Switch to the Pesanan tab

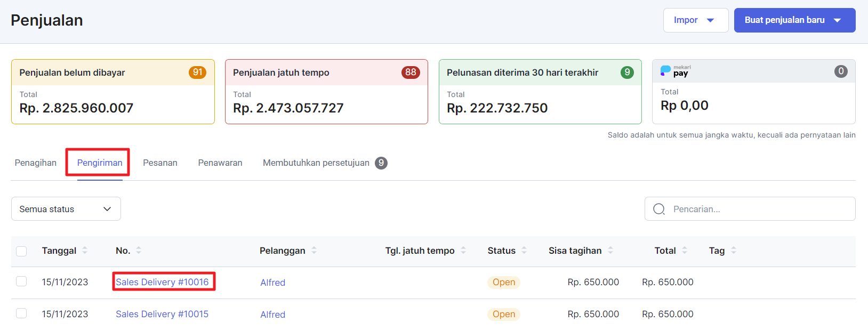(160, 163)
